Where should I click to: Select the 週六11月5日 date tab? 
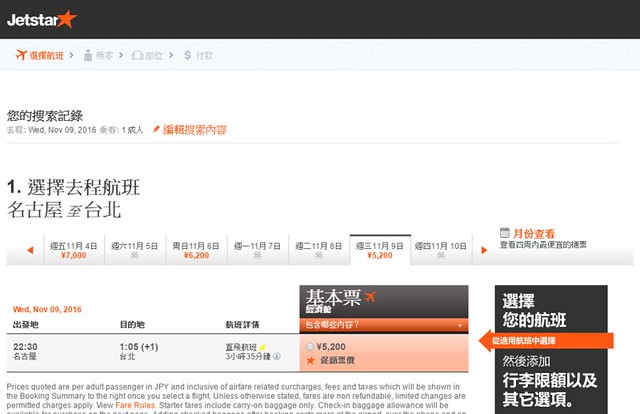tap(135, 250)
